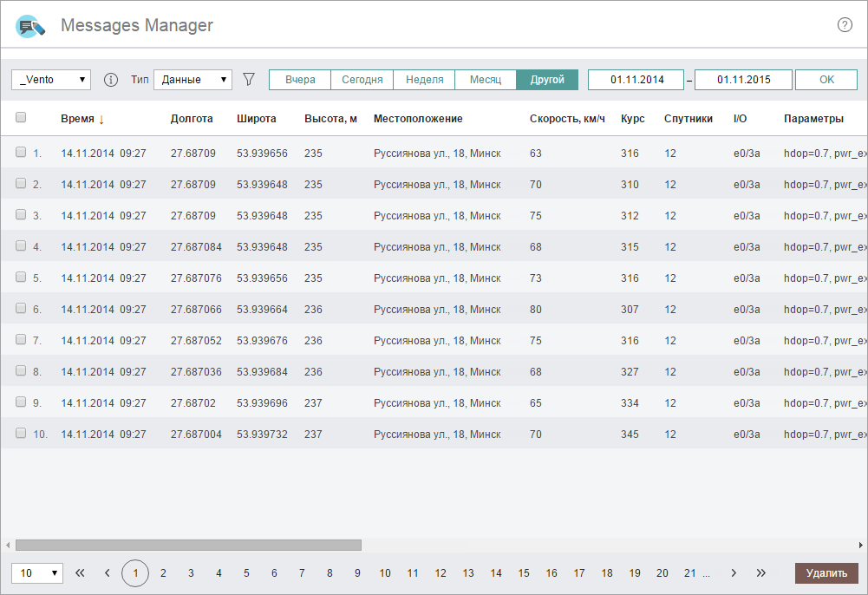Open the filter funnel icon
This screenshot has height=595, width=868.
[x=249, y=80]
